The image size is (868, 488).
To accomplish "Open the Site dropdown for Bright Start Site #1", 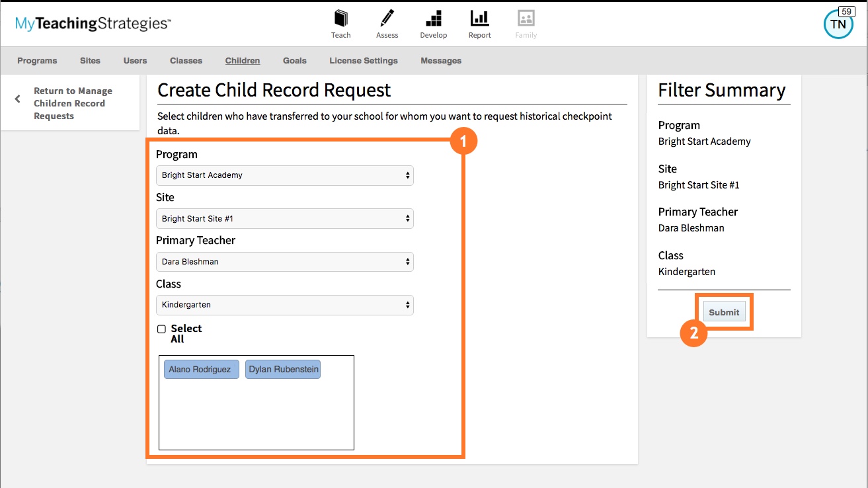I will click(x=284, y=218).
